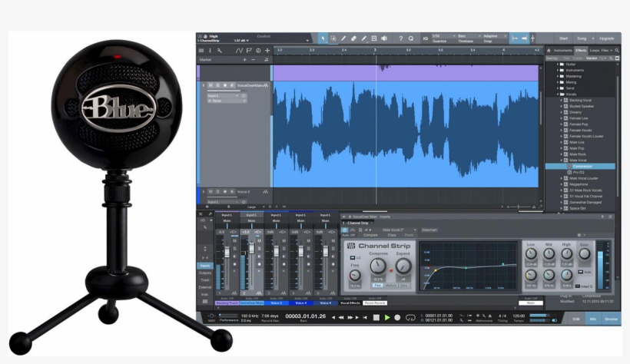Select the Listen speaker tool
Viewport: 630px width, 364px height.
pos(384,38)
